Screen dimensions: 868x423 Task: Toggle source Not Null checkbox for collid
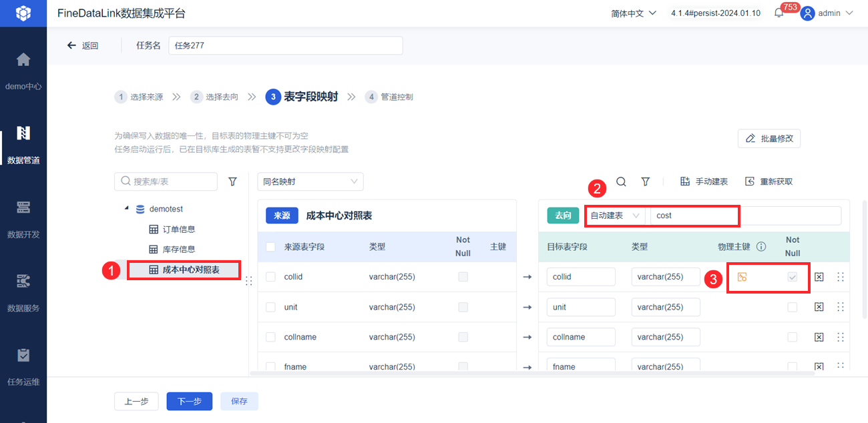[x=463, y=277]
